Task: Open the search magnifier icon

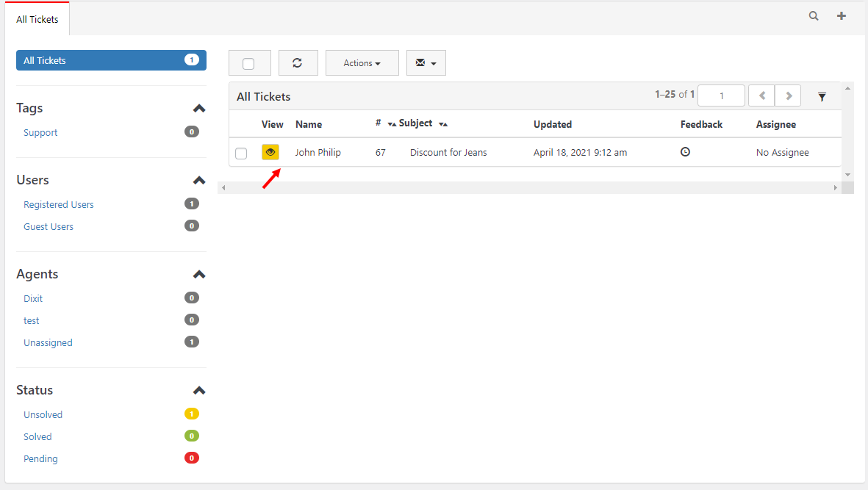Action: click(813, 16)
